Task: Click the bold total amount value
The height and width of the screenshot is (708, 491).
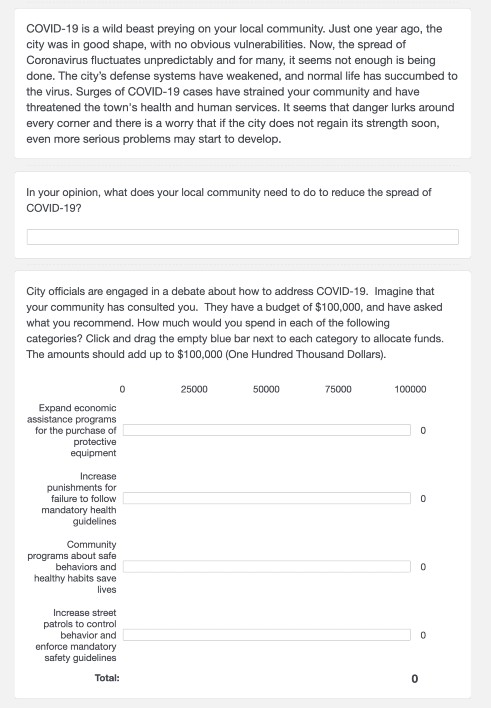Action: coord(415,679)
